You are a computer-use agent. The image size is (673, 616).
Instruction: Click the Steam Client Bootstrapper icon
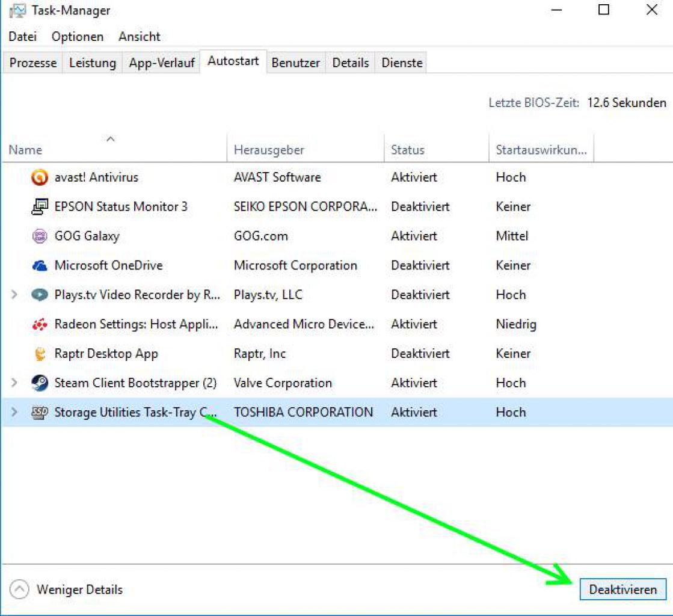click(40, 383)
